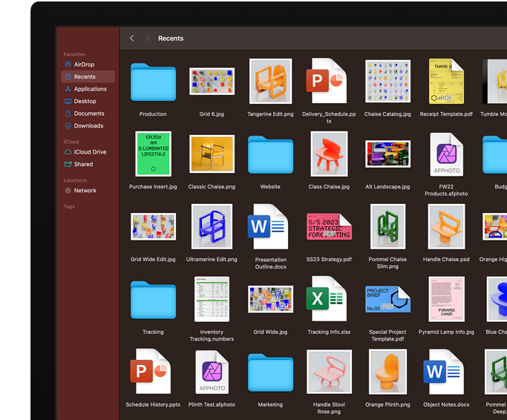Open the Shared sidebar item
The image size is (507, 420).
(x=83, y=164)
